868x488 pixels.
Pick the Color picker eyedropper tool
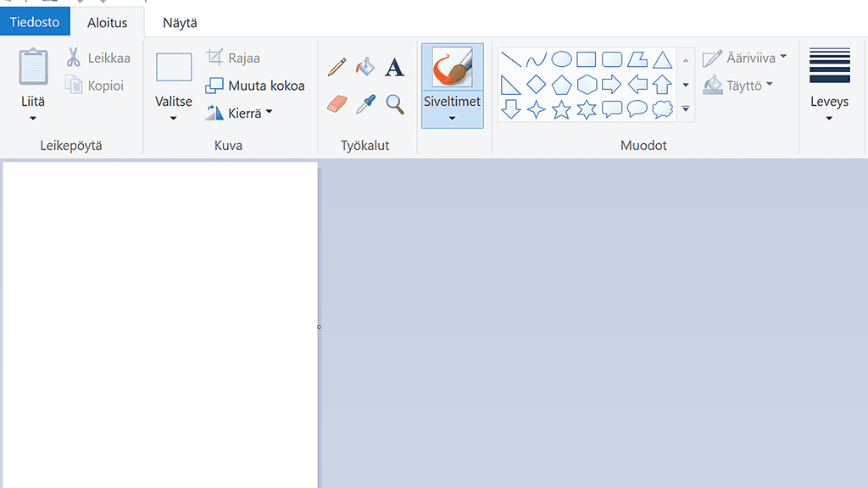tap(365, 104)
